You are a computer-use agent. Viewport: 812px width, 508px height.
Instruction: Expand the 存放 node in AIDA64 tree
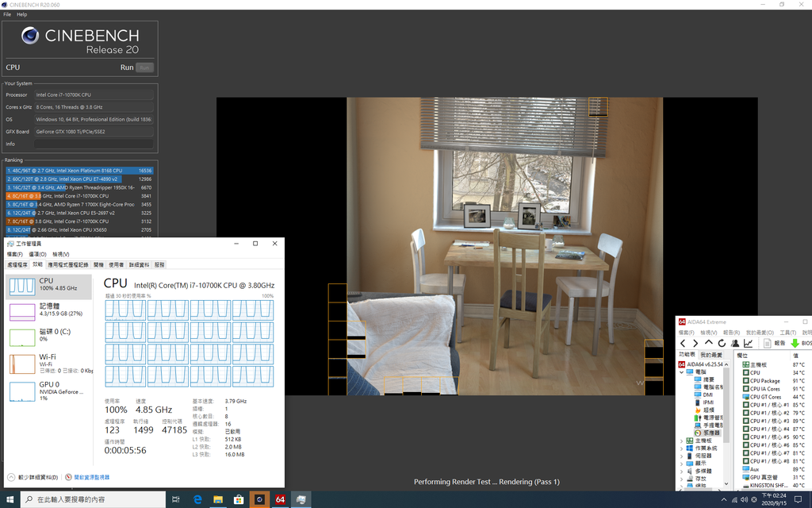click(681, 479)
